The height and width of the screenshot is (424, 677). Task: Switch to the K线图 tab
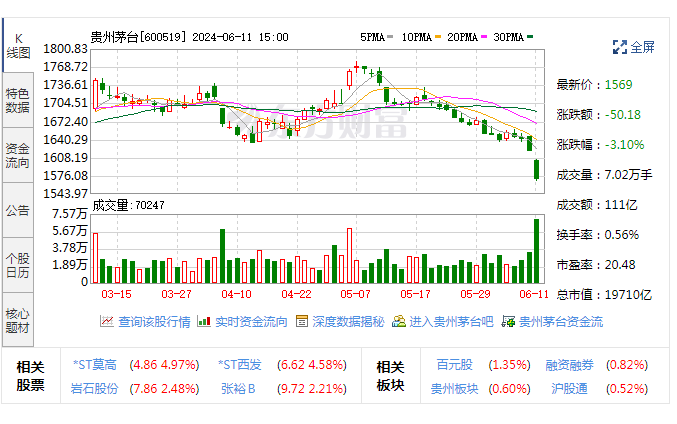(x=18, y=45)
